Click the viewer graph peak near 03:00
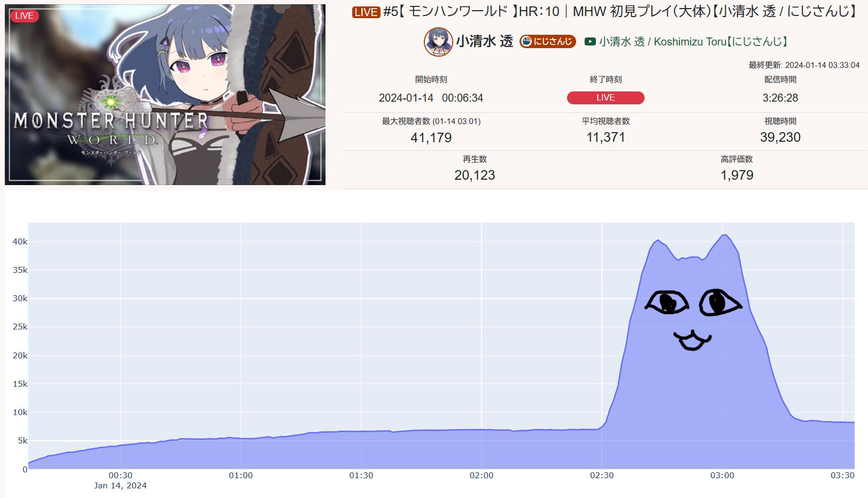The width and height of the screenshot is (868, 498). point(724,235)
